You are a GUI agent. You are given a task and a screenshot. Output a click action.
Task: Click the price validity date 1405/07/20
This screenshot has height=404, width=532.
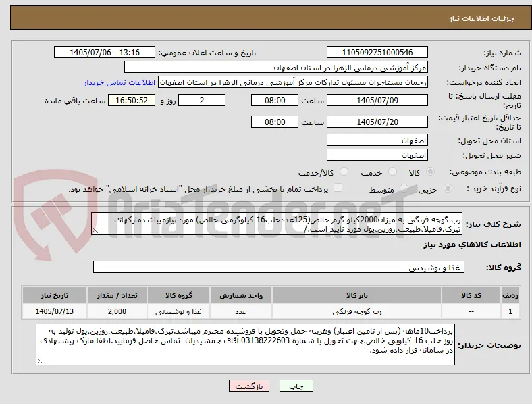[x=377, y=122]
